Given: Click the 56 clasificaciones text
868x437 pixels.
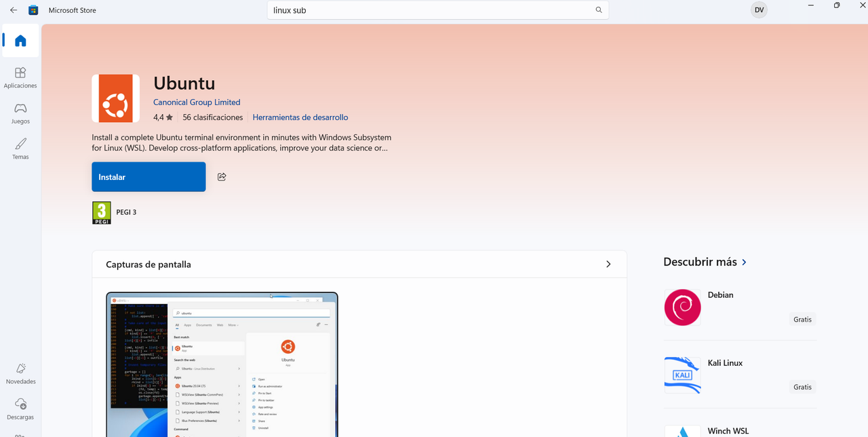Looking at the screenshot, I should 214,117.
